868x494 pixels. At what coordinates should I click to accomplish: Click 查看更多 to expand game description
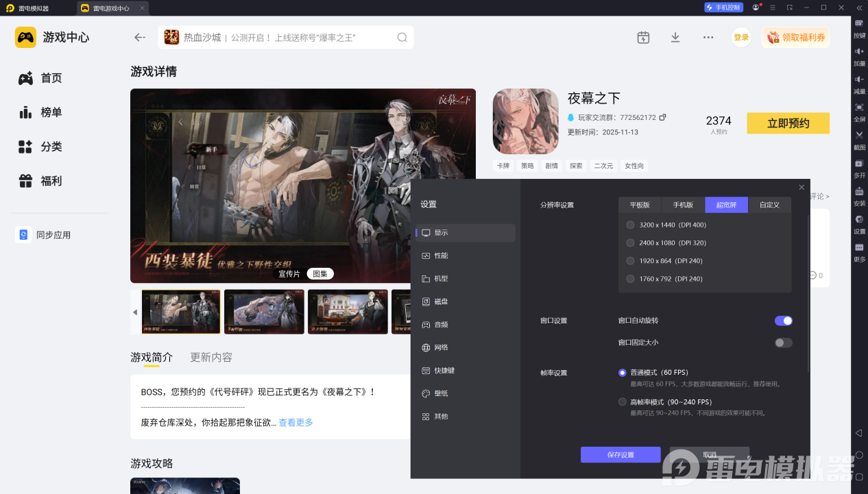[x=296, y=422]
